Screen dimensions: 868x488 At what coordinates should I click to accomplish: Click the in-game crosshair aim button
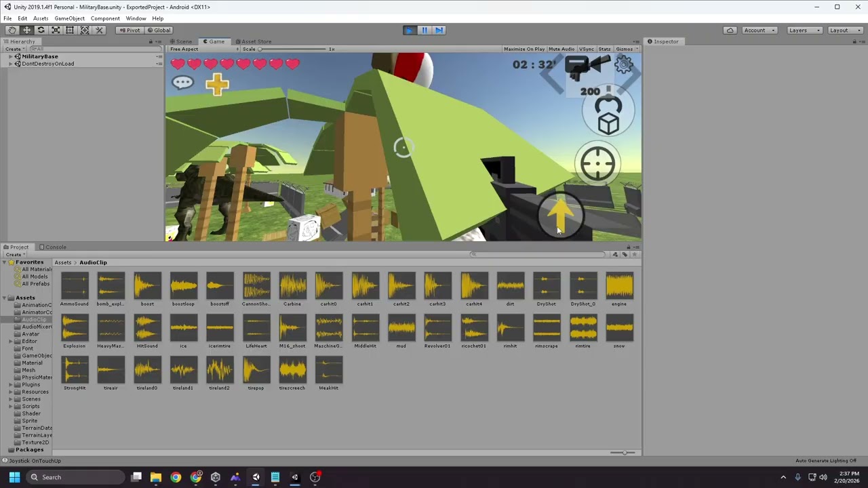pos(597,163)
